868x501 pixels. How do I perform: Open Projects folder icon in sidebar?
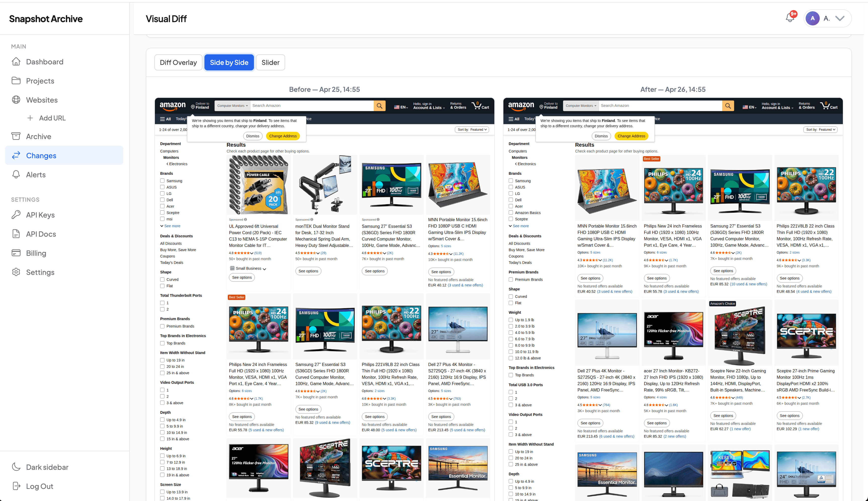pyautogui.click(x=16, y=80)
